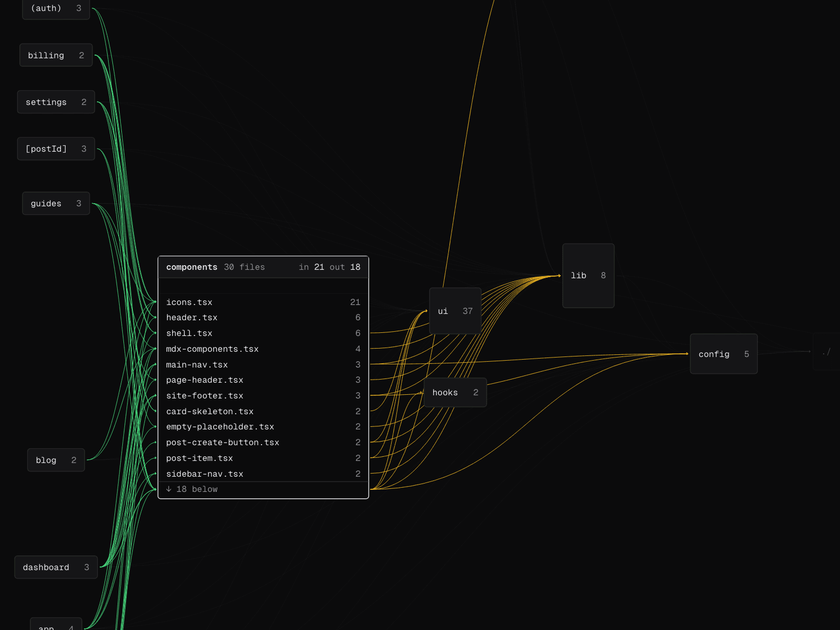Image resolution: width=840 pixels, height=630 pixels.
Task: Select the blog folder node
Action: (56, 460)
